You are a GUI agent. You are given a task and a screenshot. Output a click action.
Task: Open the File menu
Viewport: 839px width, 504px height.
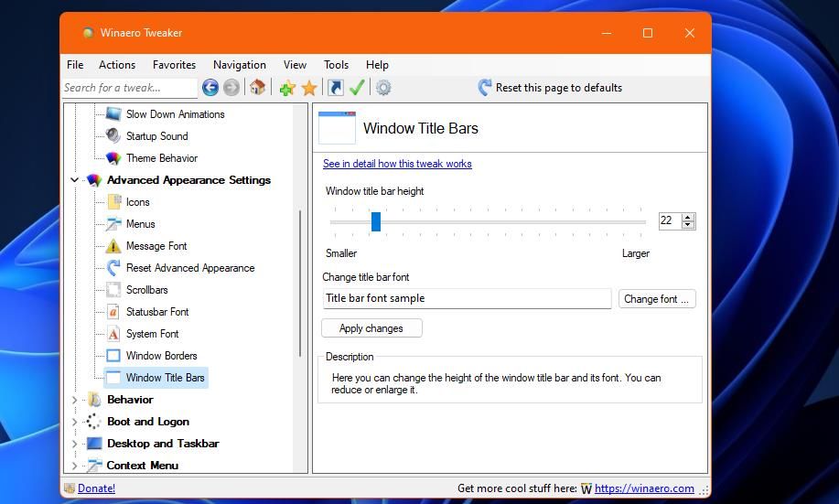coord(75,65)
